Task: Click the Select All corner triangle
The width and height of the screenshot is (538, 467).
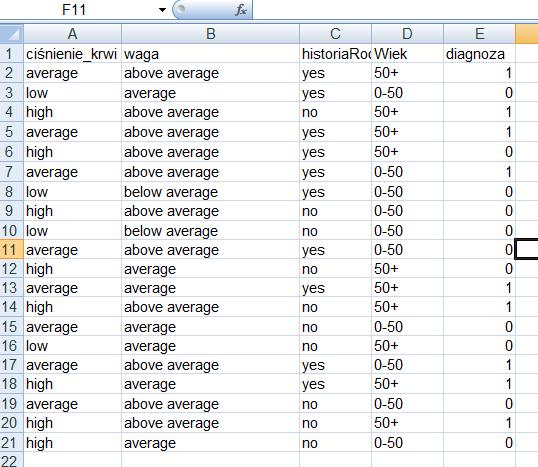Action: click(12, 34)
